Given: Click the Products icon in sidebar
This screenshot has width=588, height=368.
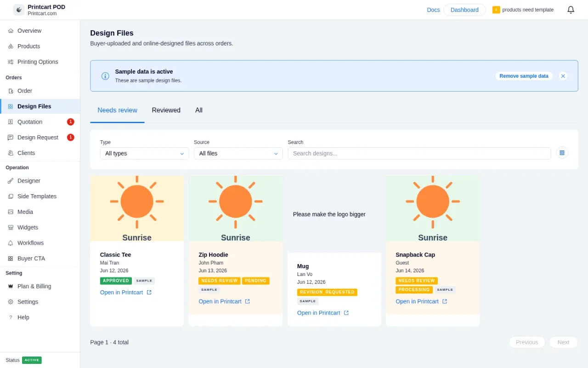Looking at the screenshot, I should (x=11, y=46).
